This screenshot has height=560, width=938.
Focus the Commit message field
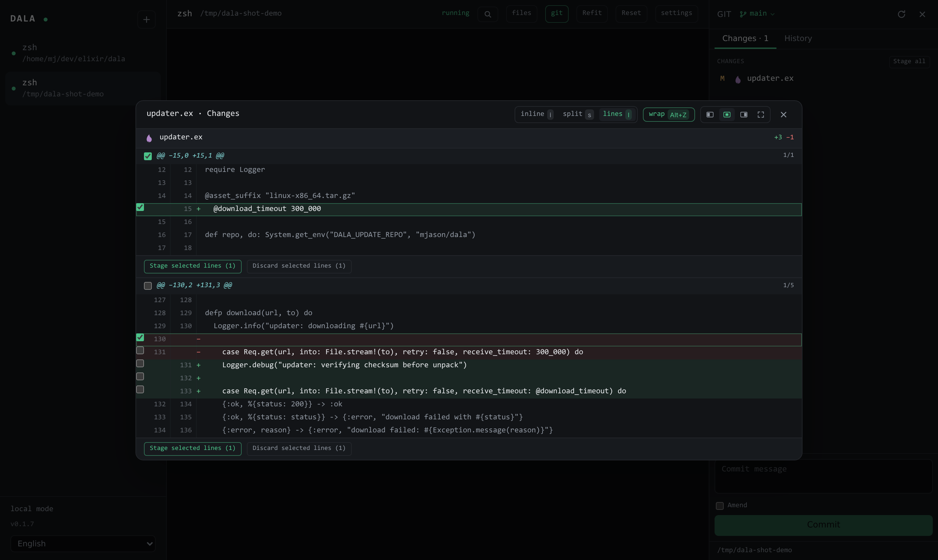point(823,476)
